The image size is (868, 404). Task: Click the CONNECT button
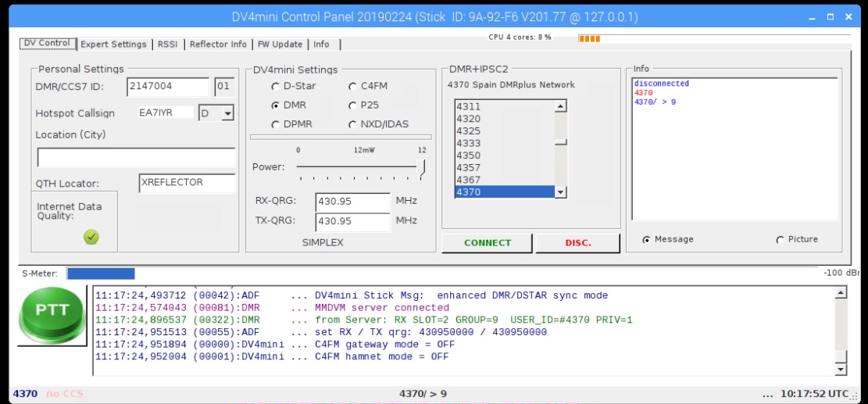[x=488, y=243]
